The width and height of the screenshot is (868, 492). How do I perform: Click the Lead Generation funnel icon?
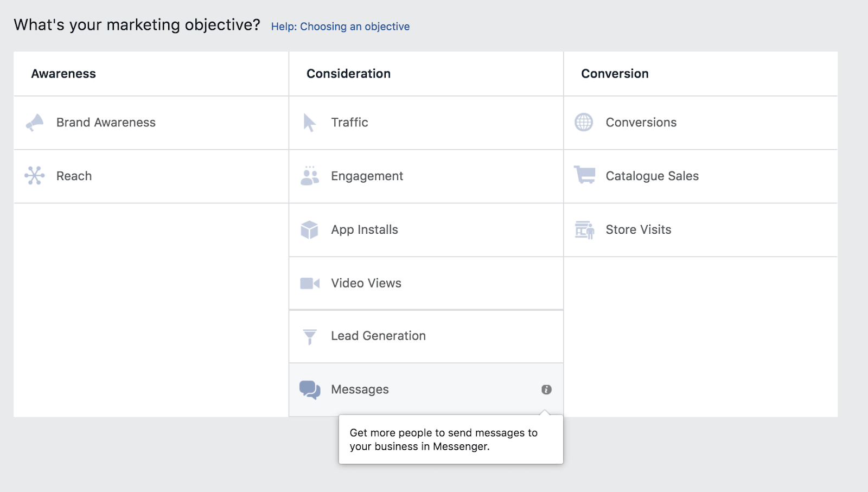point(309,336)
